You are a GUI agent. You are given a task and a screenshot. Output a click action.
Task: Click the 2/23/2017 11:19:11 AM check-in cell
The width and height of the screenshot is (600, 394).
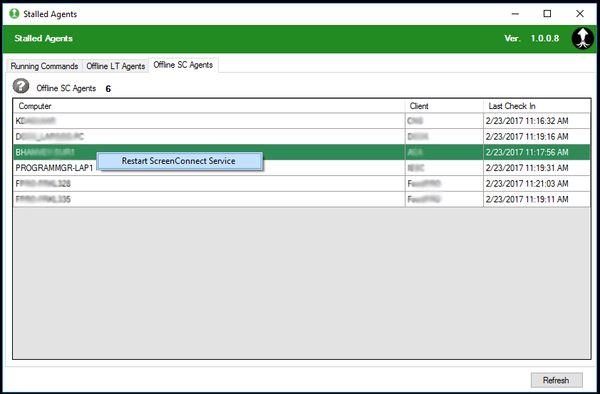tap(536, 199)
